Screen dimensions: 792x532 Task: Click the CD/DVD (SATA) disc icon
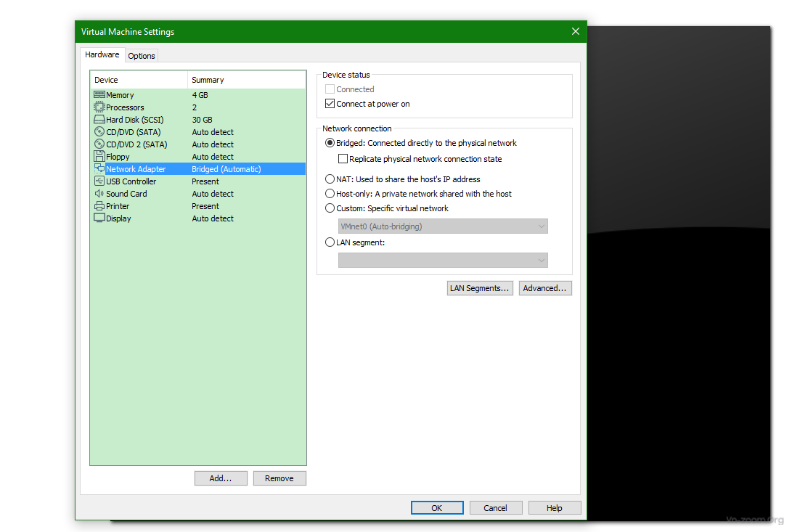tap(99, 132)
